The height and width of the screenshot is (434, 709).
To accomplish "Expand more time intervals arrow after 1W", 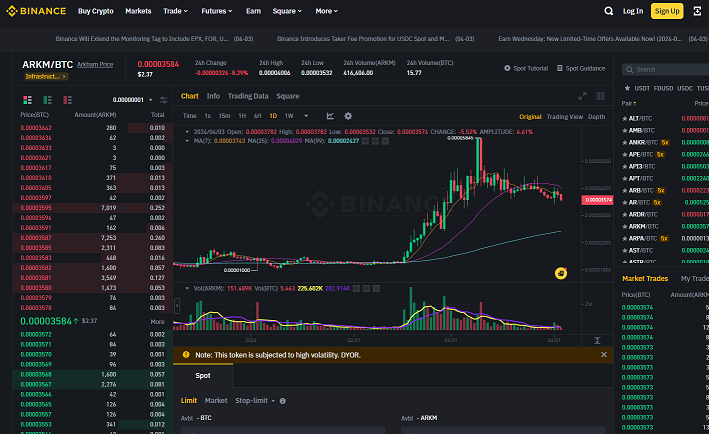I will coord(306,116).
